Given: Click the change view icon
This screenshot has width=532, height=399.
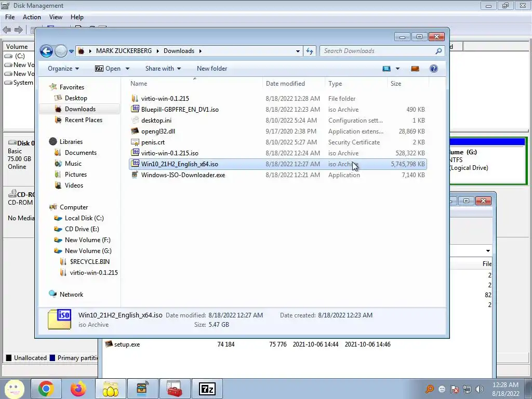Looking at the screenshot, I should (387, 69).
